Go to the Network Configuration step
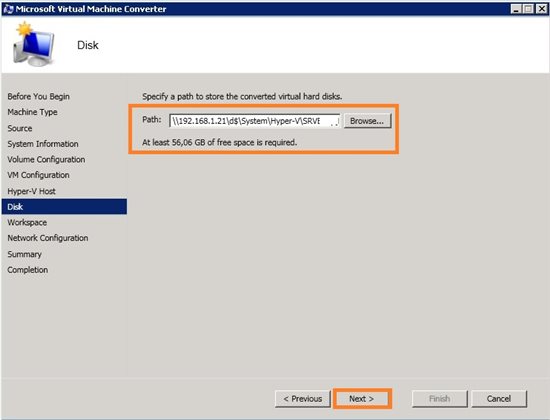 pos(48,238)
